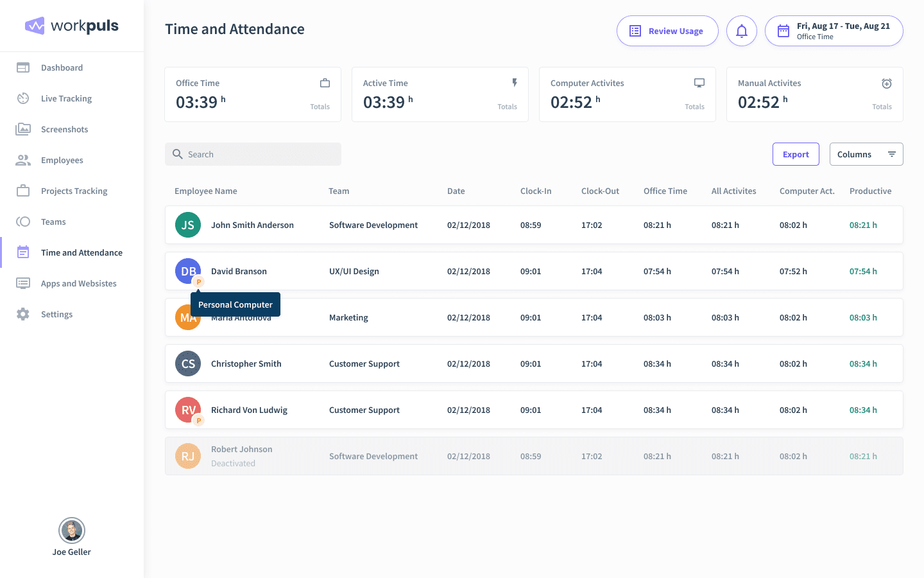The image size is (924, 578).
Task: Click the Export button
Action: (x=796, y=154)
